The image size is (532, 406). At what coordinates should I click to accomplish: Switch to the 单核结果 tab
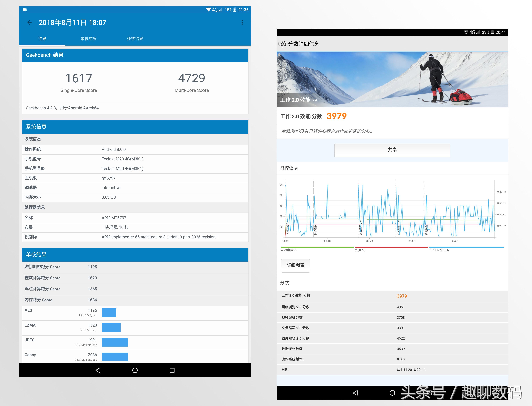[89, 39]
